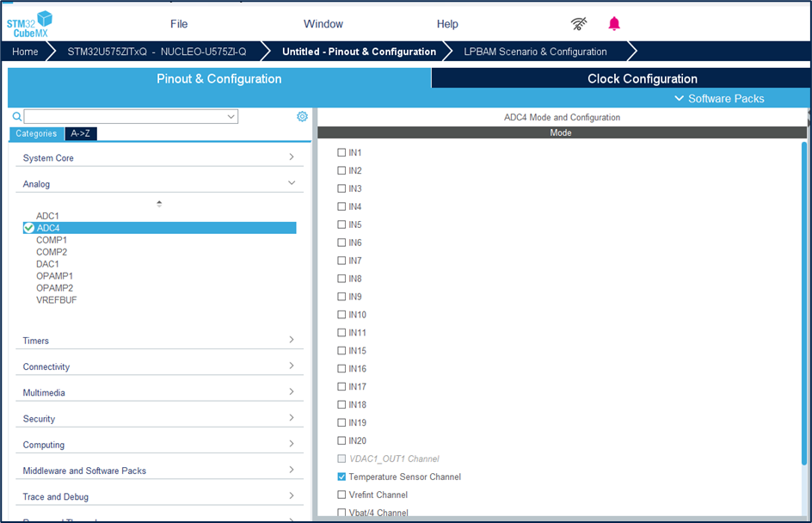Screen dimensions: 812x523
Task: Enable the IN17 channel checkbox
Action: tap(341, 386)
